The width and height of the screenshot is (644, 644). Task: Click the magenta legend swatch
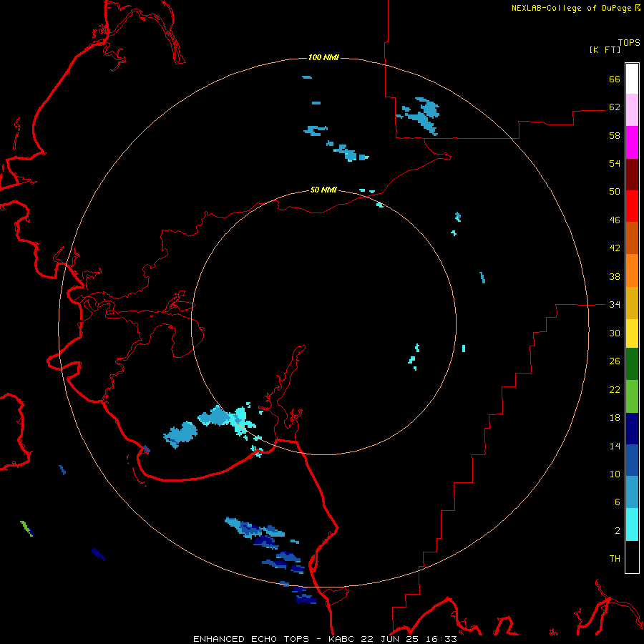[x=632, y=142]
